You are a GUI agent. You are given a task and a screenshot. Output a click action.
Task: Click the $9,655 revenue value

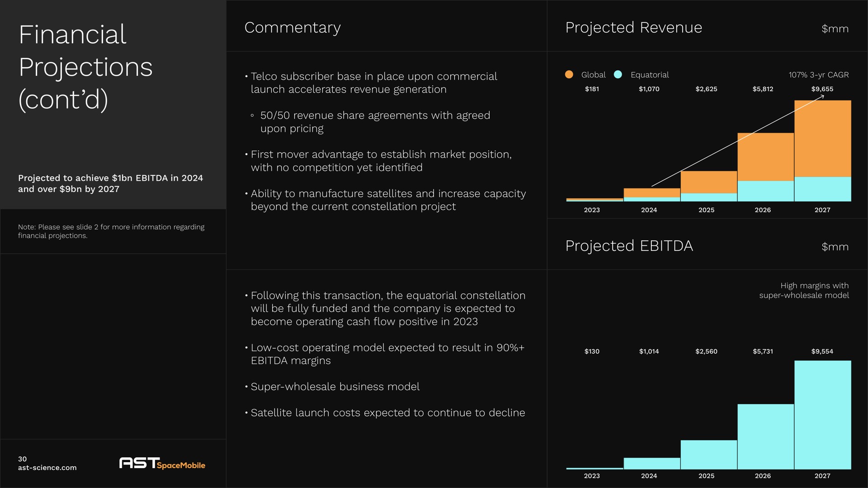click(x=822, y=89)
